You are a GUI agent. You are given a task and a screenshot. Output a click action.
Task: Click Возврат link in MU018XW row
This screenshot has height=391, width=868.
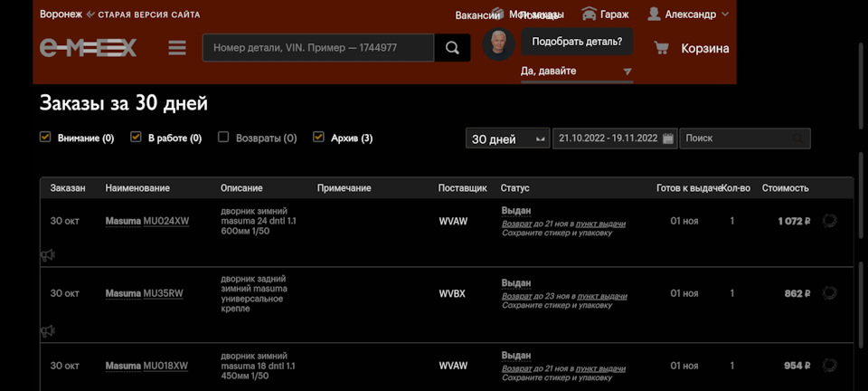pos(516,369)
